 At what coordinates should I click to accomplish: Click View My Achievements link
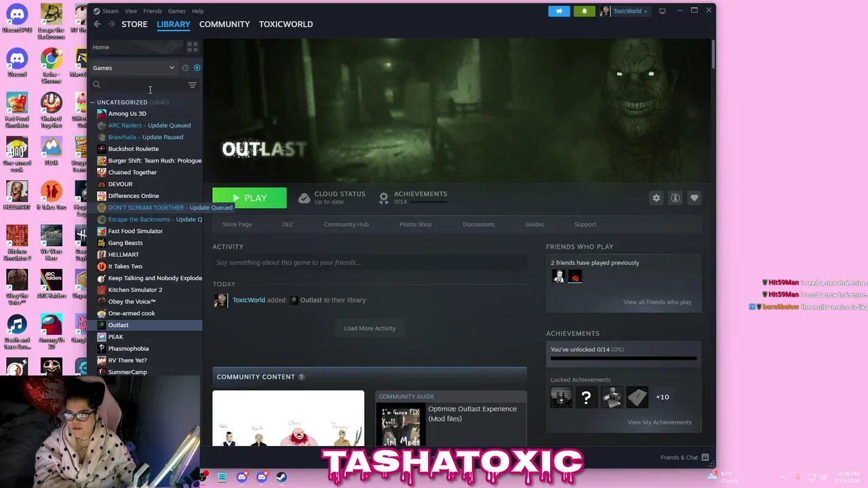click(659, 422)
